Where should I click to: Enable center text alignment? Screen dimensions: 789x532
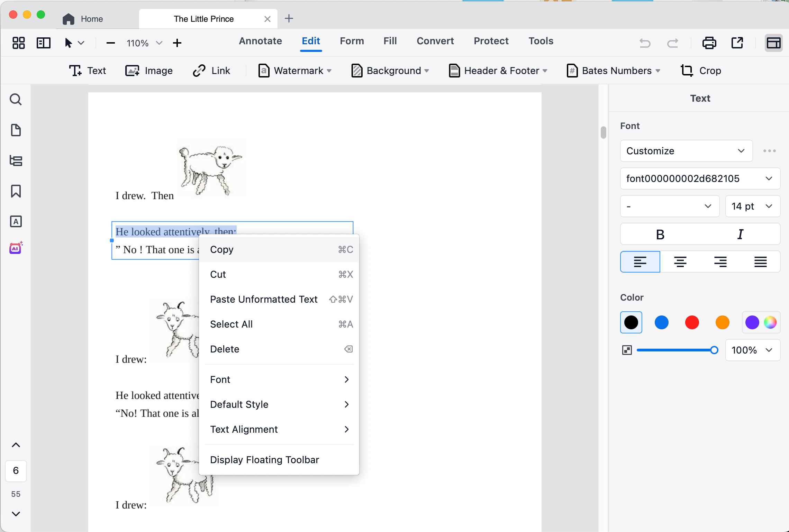click(680, 262)
